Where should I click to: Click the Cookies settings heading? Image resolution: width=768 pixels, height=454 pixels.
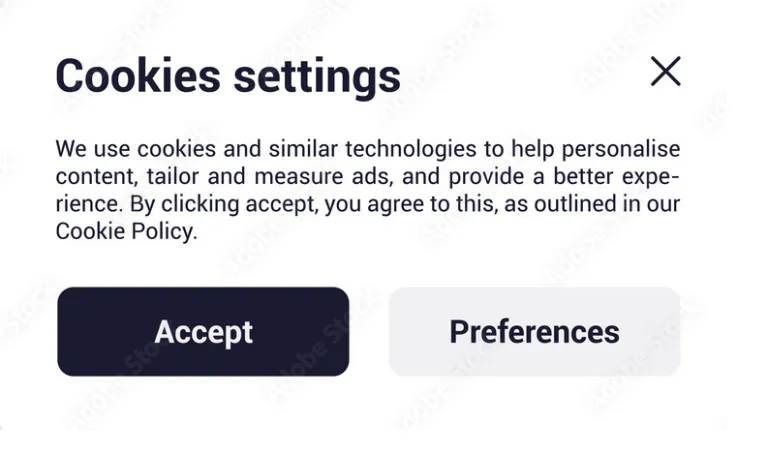228,76
